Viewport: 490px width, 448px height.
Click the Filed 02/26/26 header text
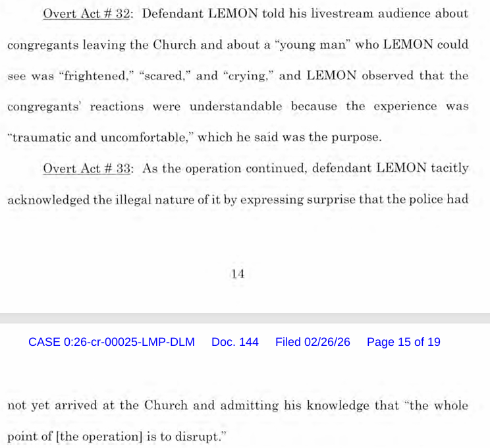(x=312, y=342)
